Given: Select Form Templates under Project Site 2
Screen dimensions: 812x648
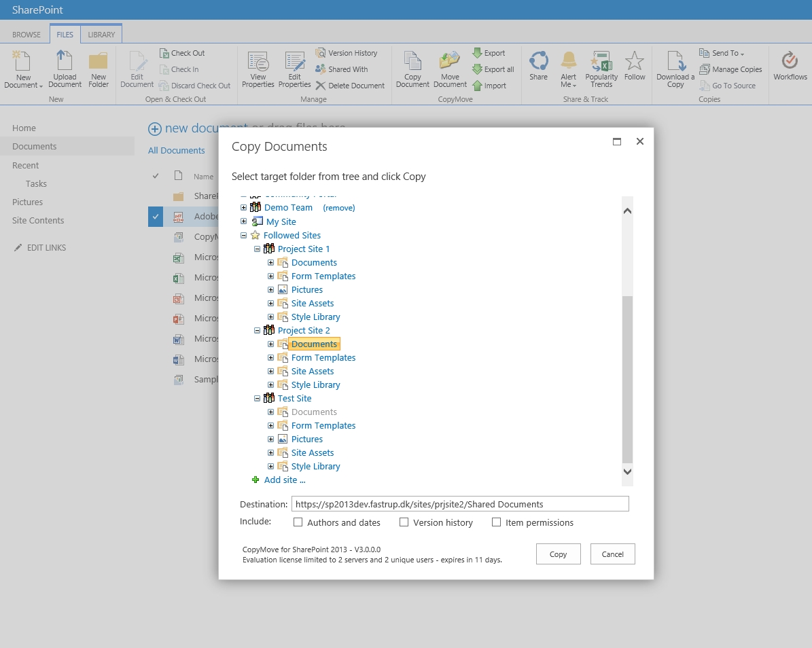Looking at the screenshot, I should (x=323, y=357).
